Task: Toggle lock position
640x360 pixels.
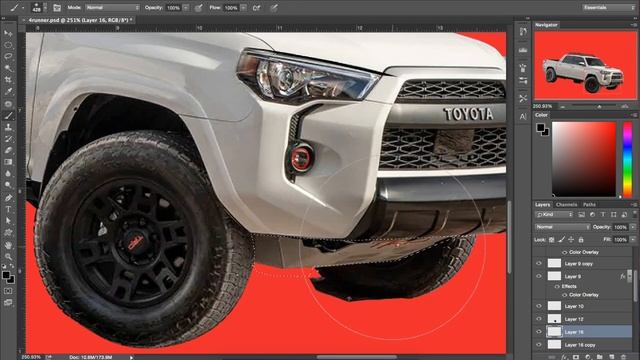Action: tap(571, 240)
